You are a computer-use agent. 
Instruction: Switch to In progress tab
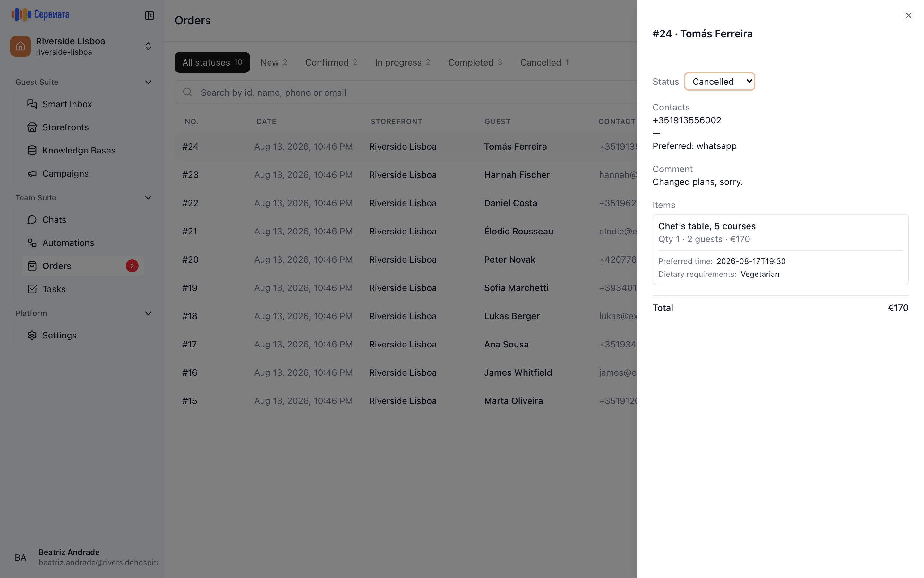[x=402, y=62]
